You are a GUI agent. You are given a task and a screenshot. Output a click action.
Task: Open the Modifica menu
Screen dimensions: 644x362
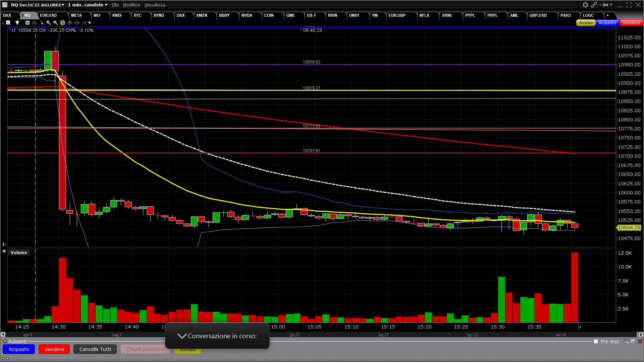click(x=131, y=5)
